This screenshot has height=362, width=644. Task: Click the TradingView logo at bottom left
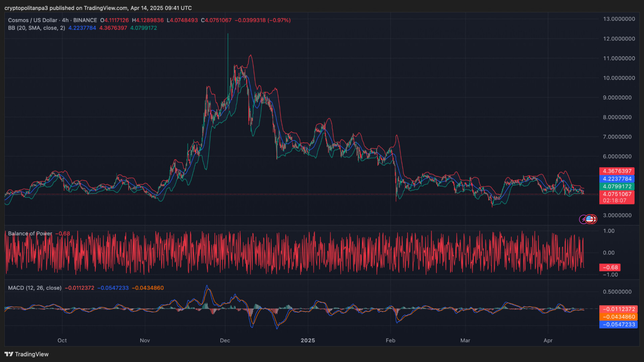pyautogui.click(x=26, y=354)
